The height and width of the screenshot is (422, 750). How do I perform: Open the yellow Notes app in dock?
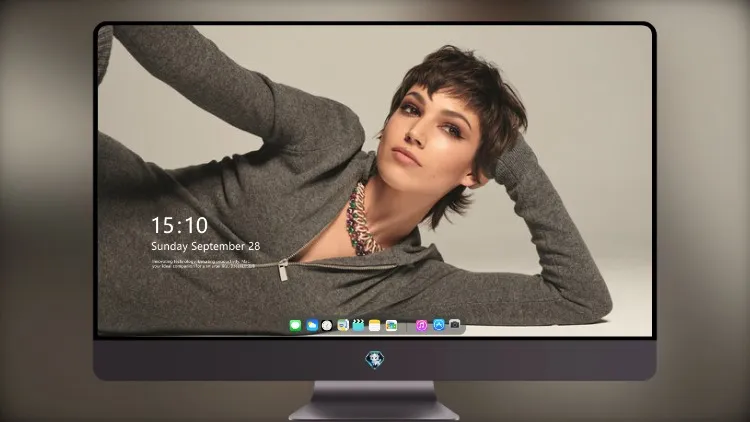point(375,326)
